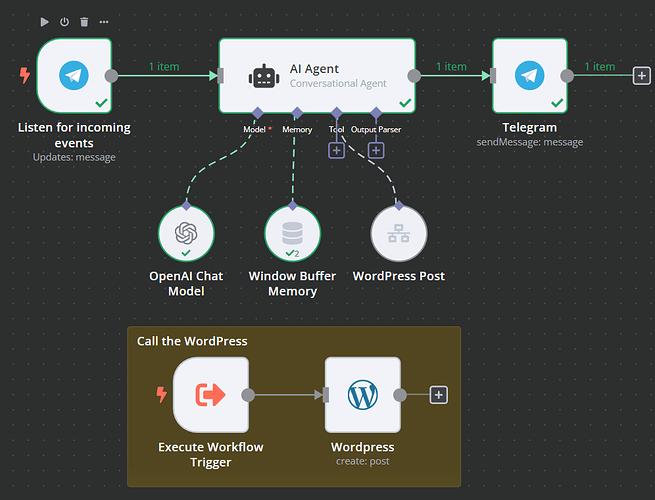Screen dimensions: 655x500
Task: Click the Output Parser connector label
Action: 376,129
